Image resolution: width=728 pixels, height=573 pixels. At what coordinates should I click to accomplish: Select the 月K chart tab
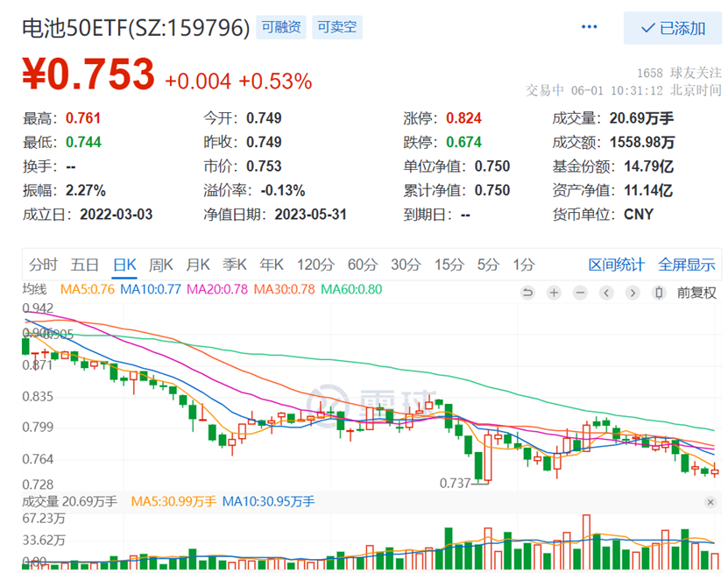coord(198,265)
